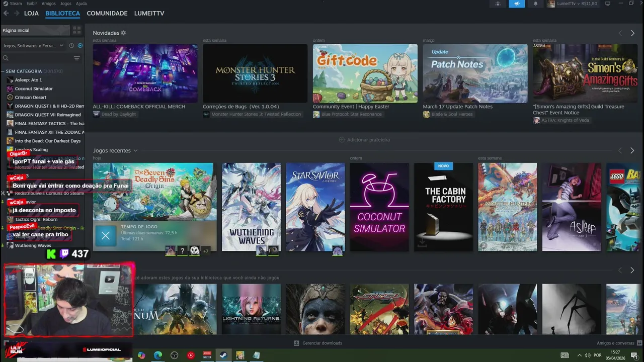Click Adicionar prateleira
Screen dimensions: 644x362
364,140
